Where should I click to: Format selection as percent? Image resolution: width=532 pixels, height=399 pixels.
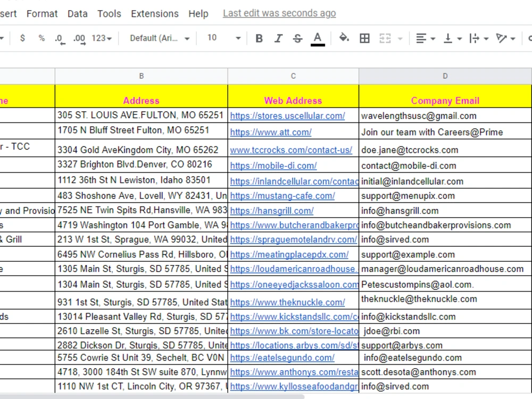click(x=41, y=38)
